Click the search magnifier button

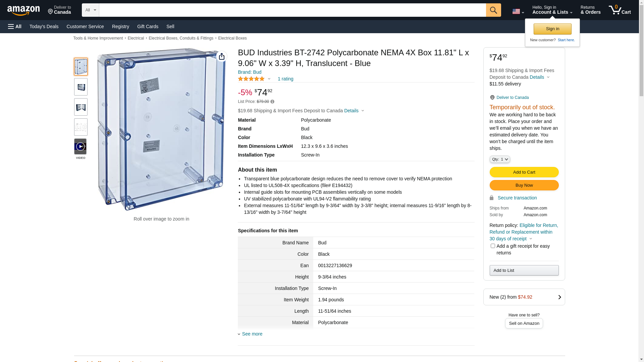pyautogui.click(x=493, y=10)
